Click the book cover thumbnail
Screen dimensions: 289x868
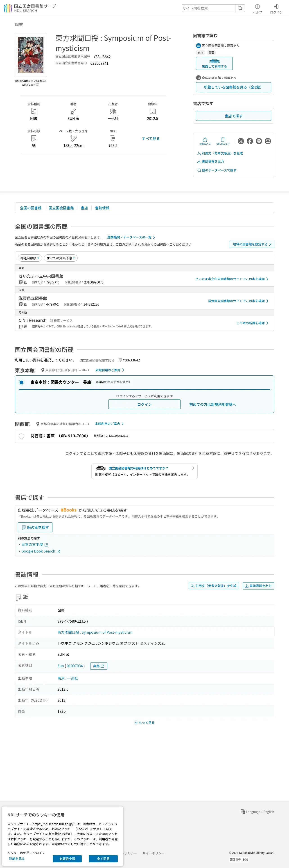pyautogui.click(x=31, y=55)
